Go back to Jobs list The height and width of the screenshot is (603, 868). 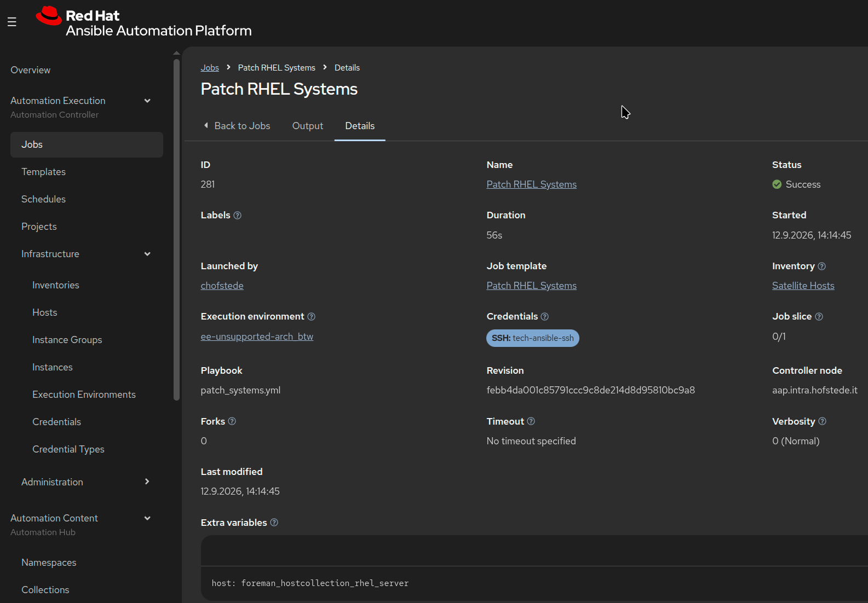[237, 126]
